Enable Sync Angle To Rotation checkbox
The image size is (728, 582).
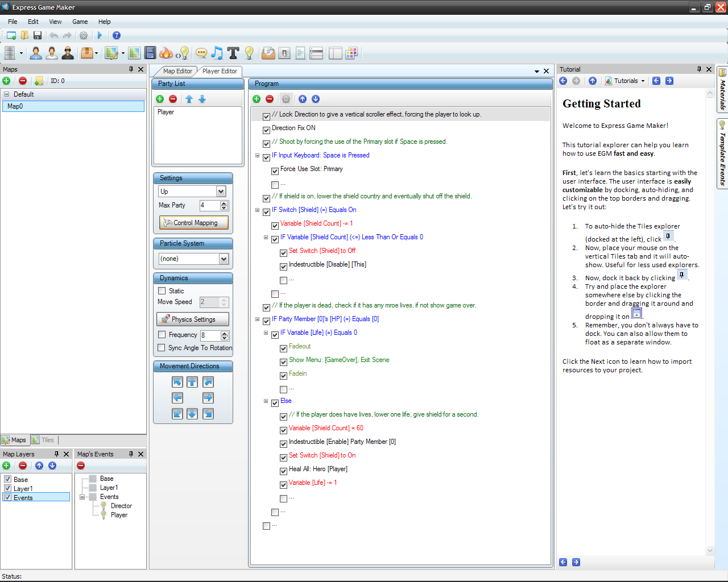162,348
